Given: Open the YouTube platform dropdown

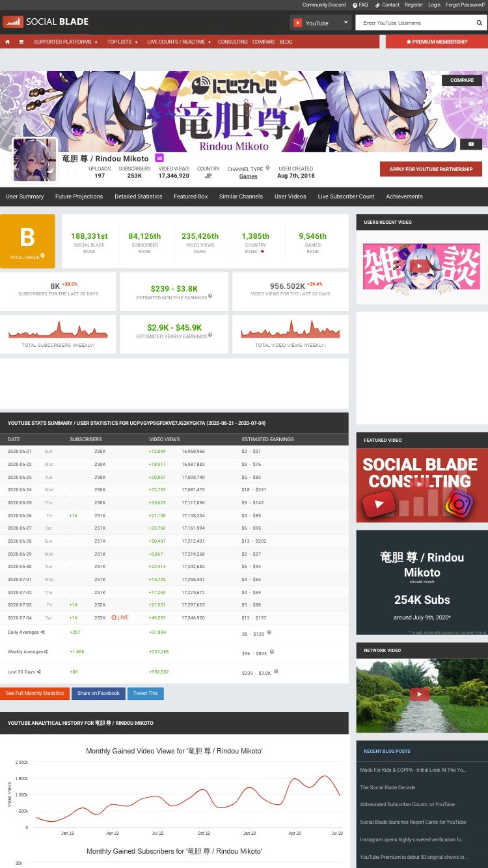Looking at the screenshot, I should pos(320,23).
